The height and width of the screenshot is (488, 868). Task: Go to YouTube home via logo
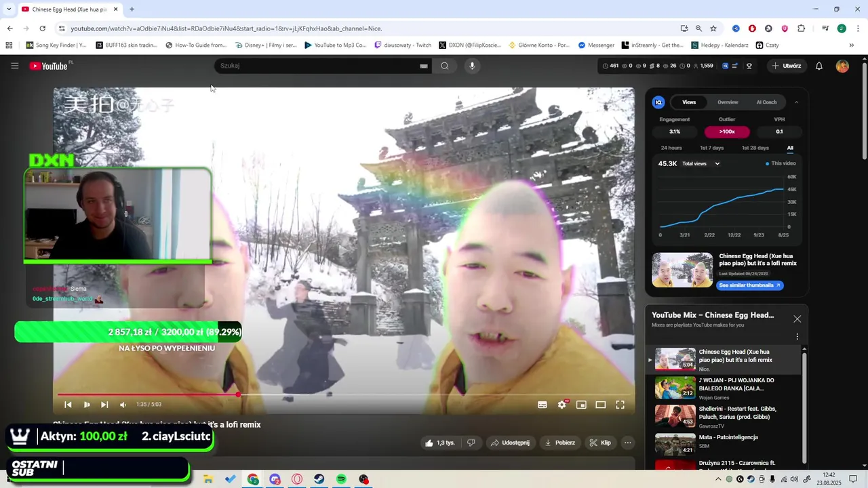click(x=48, y=66)
